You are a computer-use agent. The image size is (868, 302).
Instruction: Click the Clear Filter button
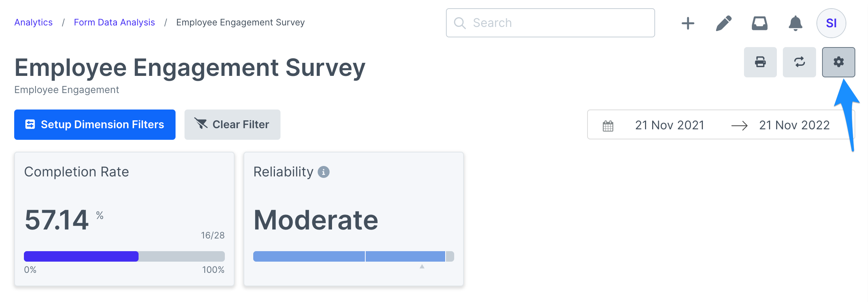232,124
